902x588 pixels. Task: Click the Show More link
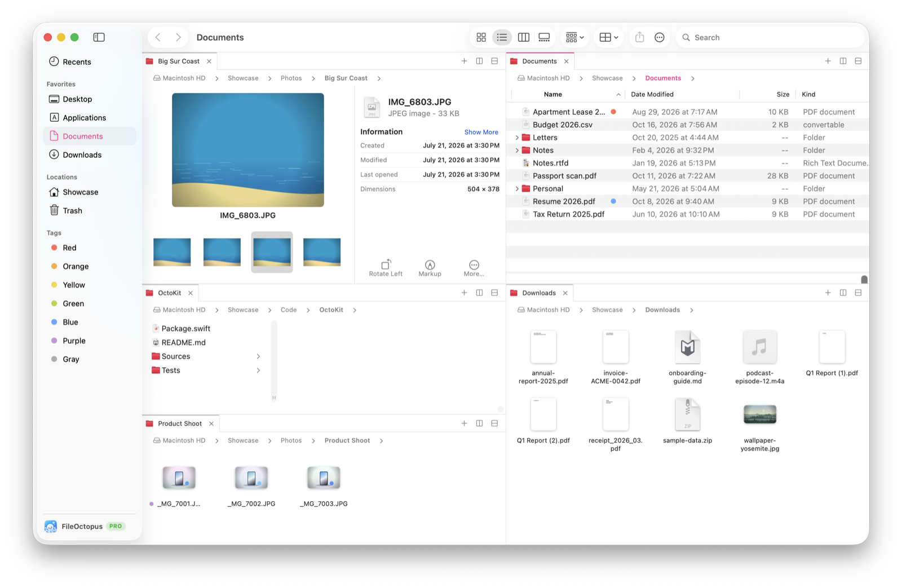(481, 132)
